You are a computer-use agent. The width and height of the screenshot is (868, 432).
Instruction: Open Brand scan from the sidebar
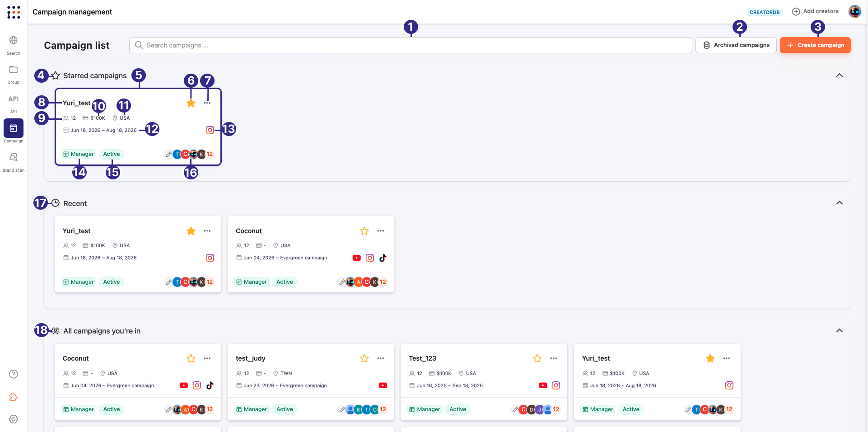(x=14, y=162)
